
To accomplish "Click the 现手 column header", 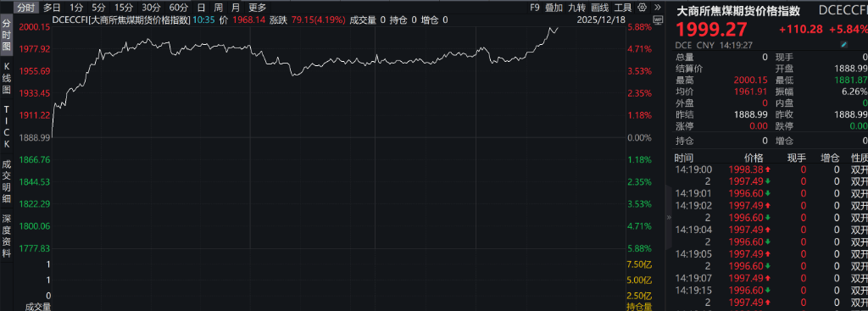I will pyautogui.click(x=797, y=158).
